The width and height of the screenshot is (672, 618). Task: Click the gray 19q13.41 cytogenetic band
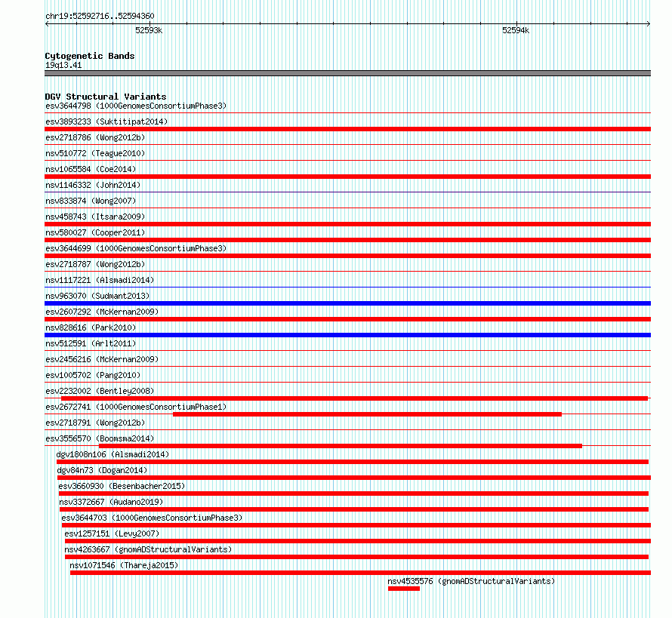(x=347, y=73)
